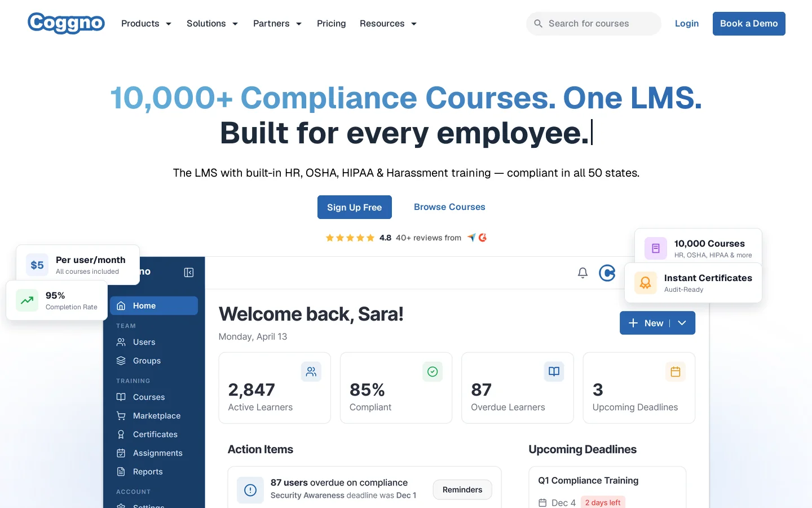Click the overdue alert exclamation icon

point(250,490)
